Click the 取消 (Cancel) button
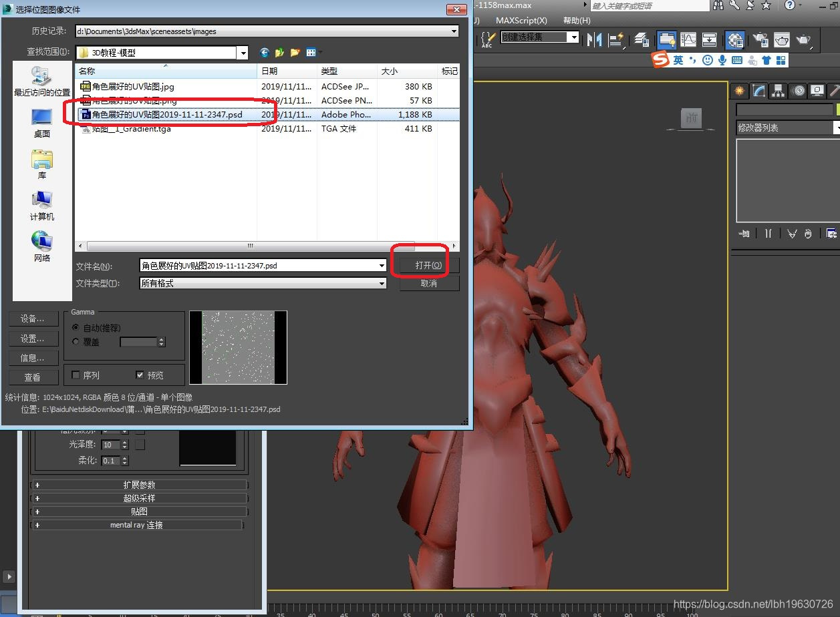This screenshot has height=617, width=840. [429, 283]
